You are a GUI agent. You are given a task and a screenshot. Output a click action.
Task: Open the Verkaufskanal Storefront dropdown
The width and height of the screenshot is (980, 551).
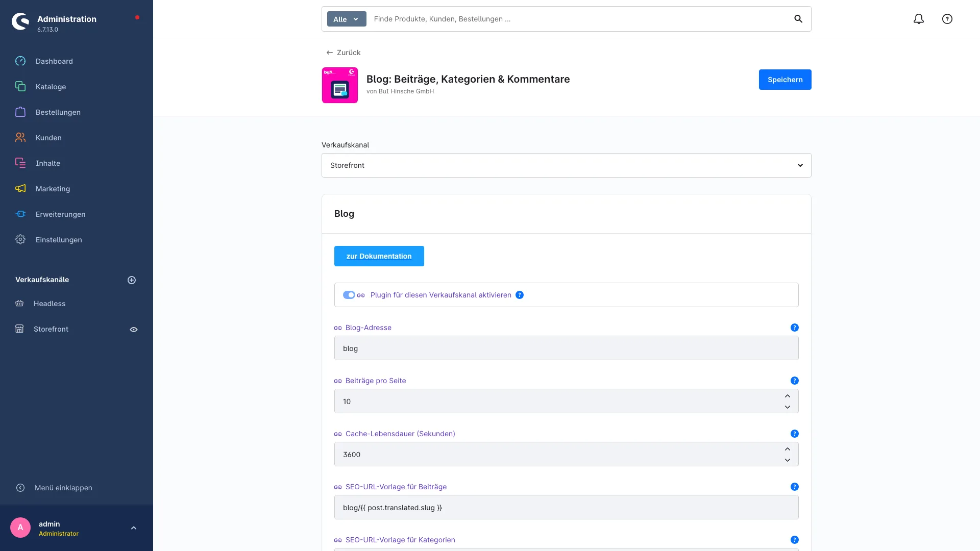(x=567, y=165)
